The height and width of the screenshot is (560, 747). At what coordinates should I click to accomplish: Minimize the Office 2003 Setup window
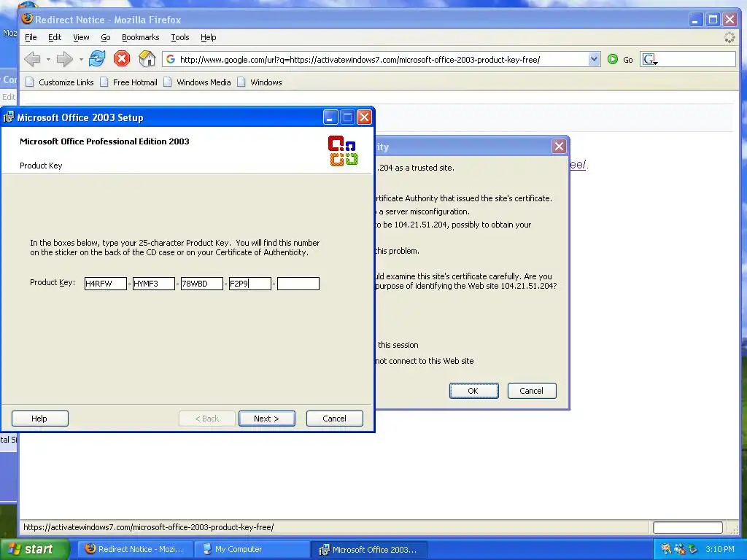coord(330,117)
